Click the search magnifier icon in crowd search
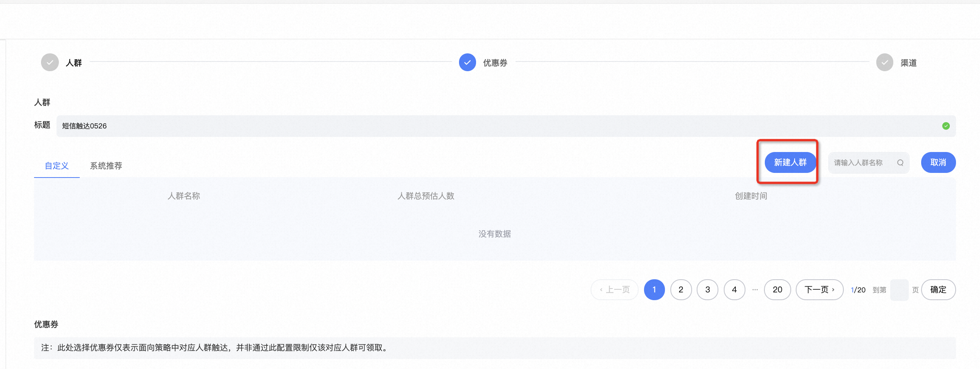980x369 pixels. [x=900, y=163]
